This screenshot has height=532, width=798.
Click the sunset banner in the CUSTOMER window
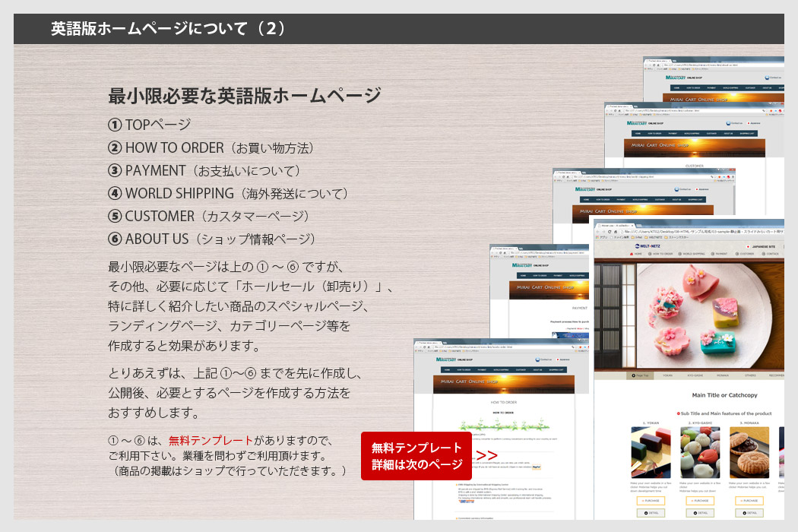point(694,148)
